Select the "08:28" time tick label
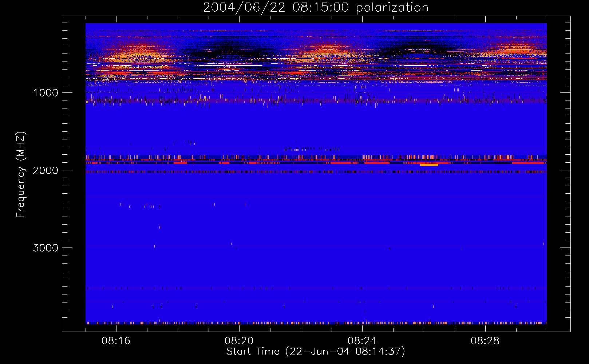The image size is (589, 364). (485, 341)
